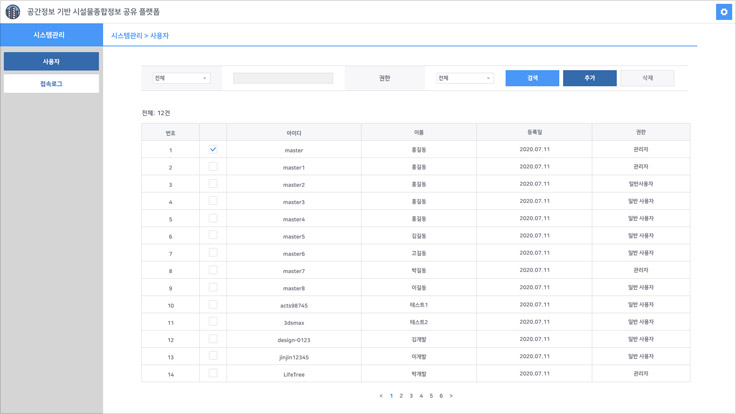
Task: Click the 시스템관리 sidebar header tab
Action: (51, 35)
